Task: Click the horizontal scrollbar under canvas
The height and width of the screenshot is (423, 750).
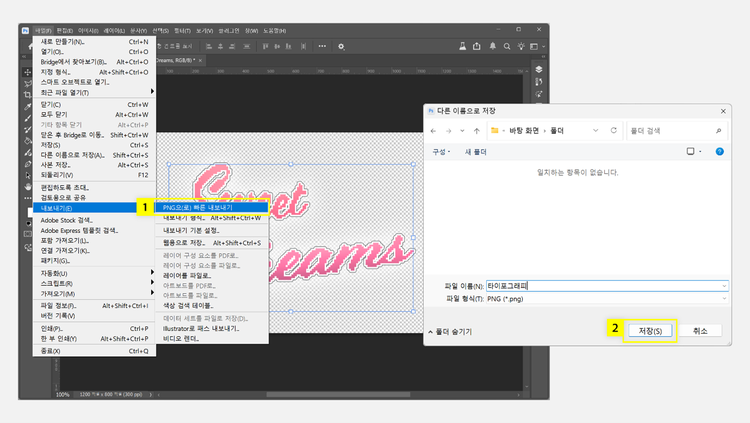Action: pyautogui.click(x=338, y=395)
